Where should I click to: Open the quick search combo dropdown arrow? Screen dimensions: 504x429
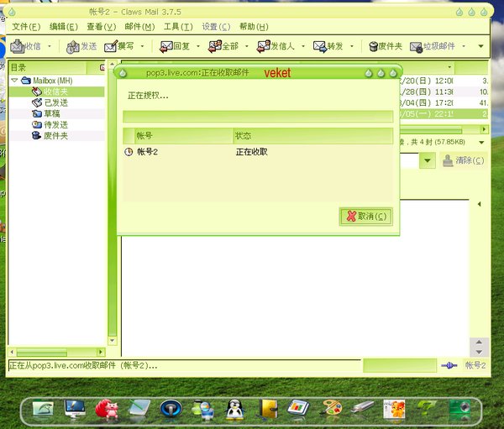click(428, 160)
